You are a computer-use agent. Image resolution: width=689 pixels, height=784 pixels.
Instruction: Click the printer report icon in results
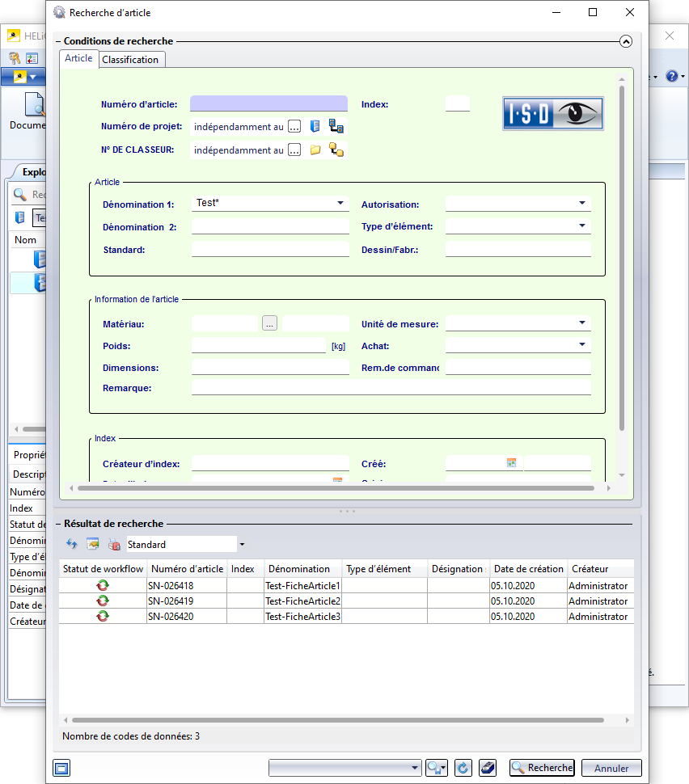[x=114, y=544]
